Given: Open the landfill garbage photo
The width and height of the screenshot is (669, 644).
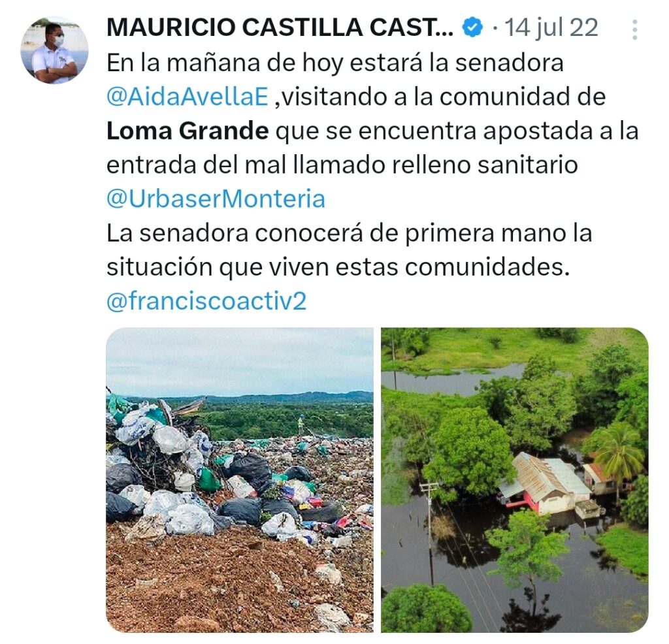Looking at the screenshot, I should [x=240, y=480].
